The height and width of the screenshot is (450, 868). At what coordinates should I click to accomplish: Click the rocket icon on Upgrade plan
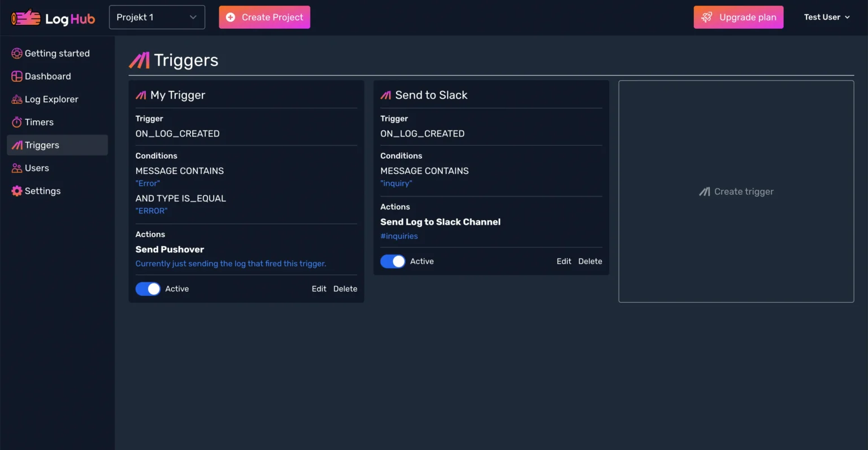(x=706, y=18)
